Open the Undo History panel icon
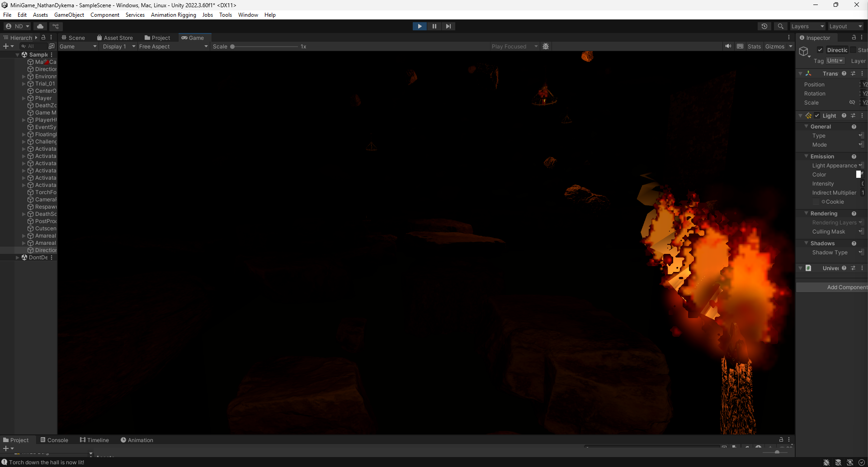The image size is (868, 467). (x=764, y=26)
